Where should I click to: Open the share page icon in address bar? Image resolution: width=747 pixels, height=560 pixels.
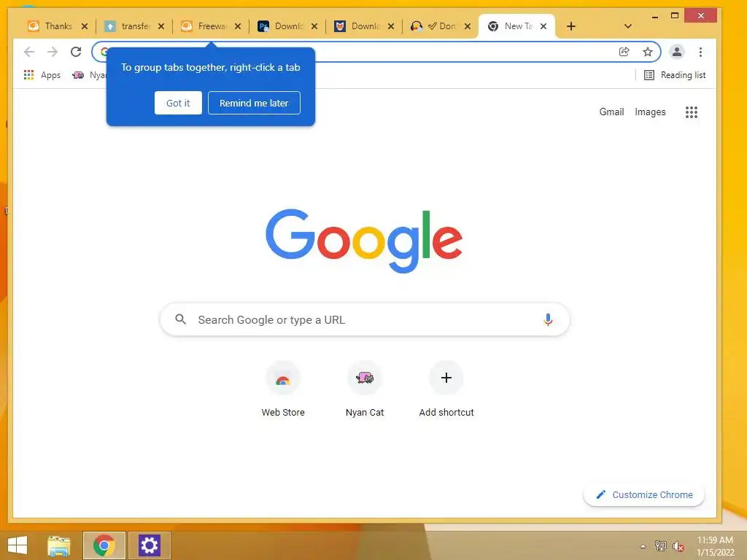[x=624, y=52]
